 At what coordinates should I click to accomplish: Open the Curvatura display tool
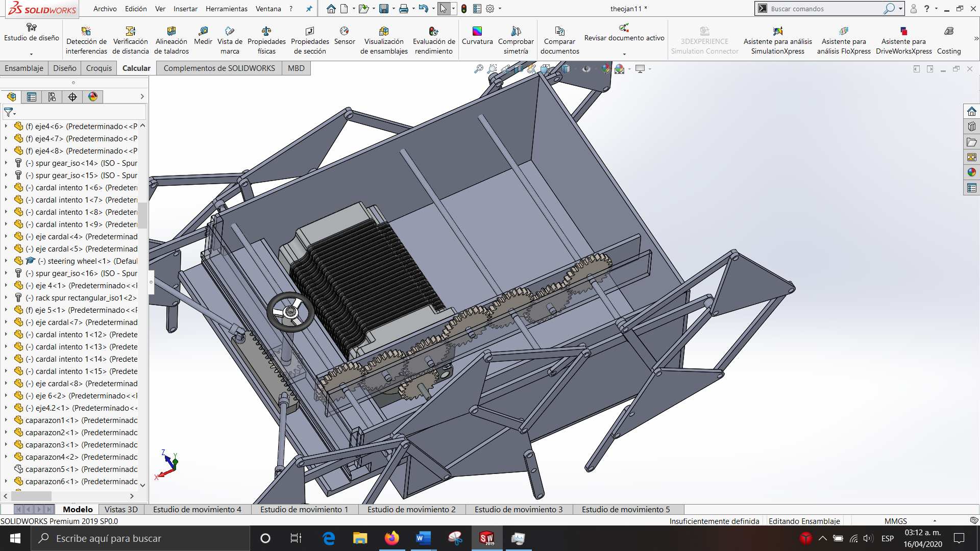coord(477,36)
